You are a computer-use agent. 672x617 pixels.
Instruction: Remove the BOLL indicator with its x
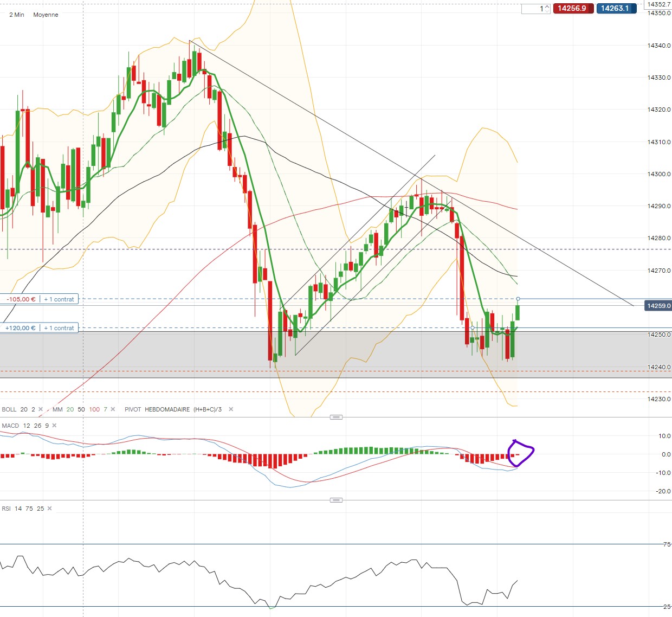41,409
